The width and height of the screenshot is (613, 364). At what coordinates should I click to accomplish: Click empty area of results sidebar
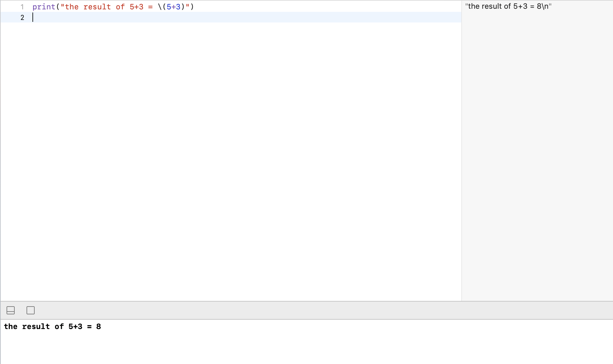[537, 156]
